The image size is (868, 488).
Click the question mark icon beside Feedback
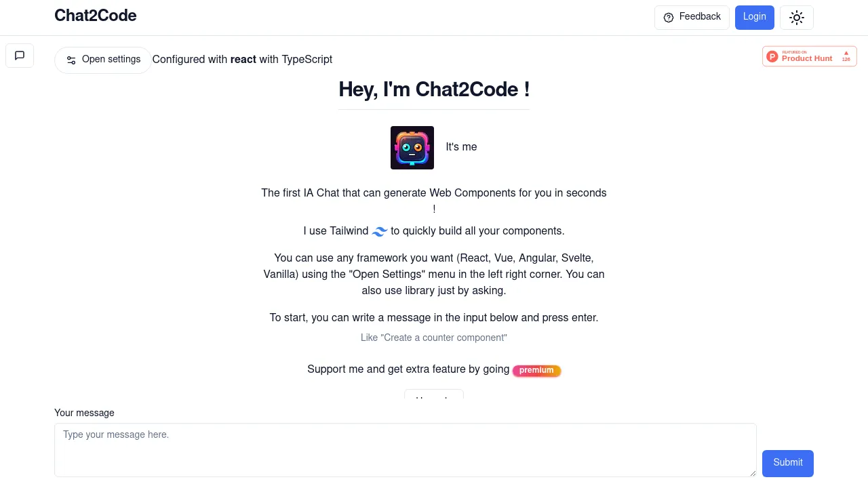pyautogui.click(x=668, y=17)
